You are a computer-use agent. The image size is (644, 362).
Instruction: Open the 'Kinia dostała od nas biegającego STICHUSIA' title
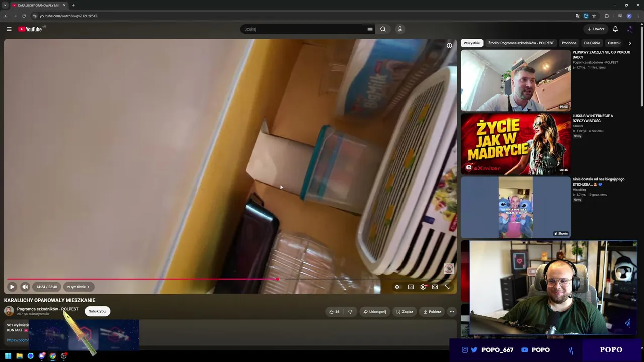598,182
